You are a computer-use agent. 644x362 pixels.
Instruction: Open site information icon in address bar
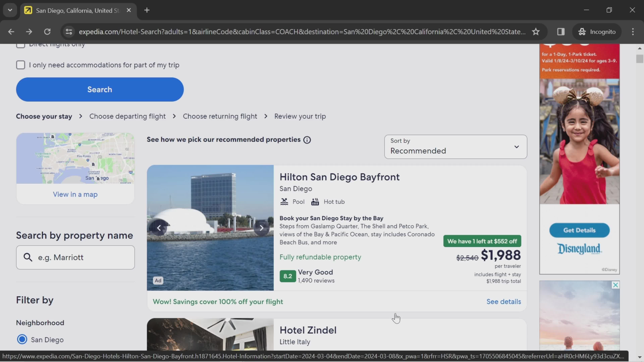click(69, 32)
